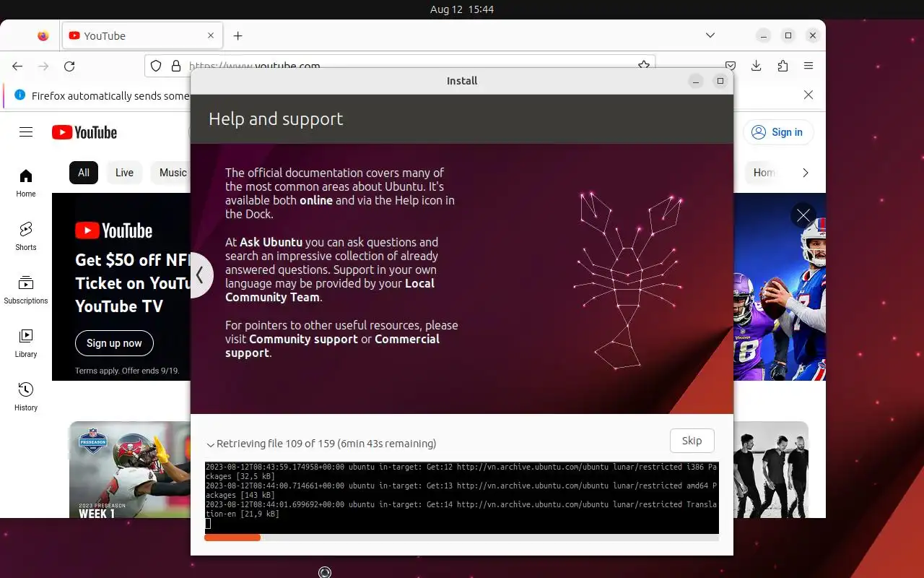The width and height of the screenshot is (924, 578).
Task: Reload the YouTube page
Action: (69, 66)
